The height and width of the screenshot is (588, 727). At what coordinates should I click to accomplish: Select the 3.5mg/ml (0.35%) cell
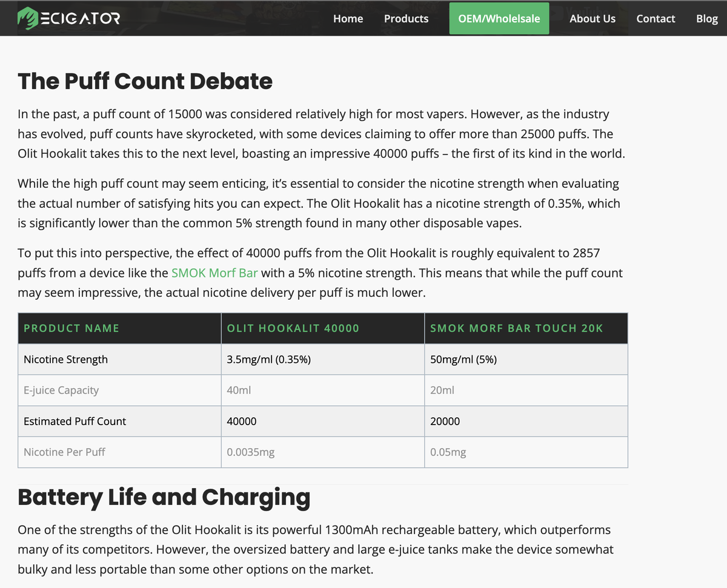click(323, 359)
